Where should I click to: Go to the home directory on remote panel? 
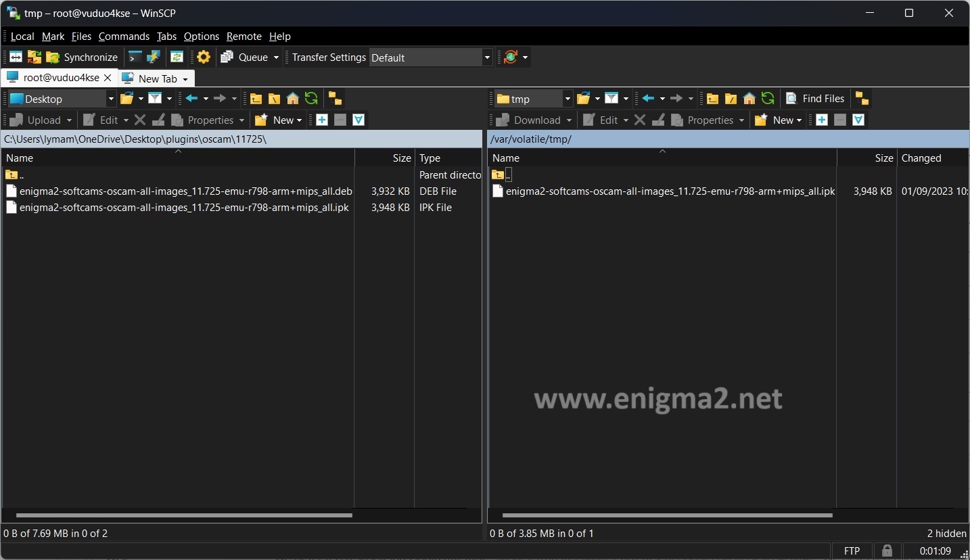point(749,99)
